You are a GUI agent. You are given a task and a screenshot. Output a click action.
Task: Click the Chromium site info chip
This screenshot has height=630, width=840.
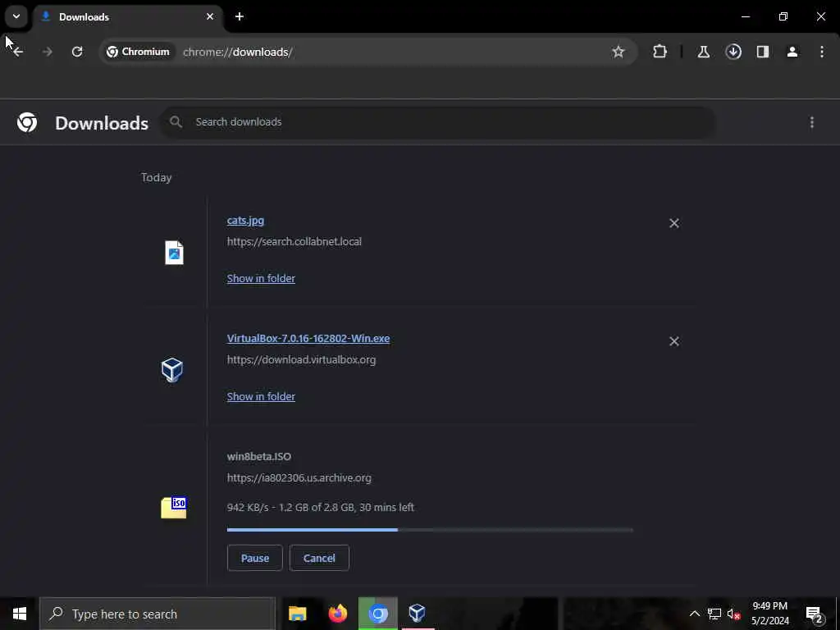[138, 52]
